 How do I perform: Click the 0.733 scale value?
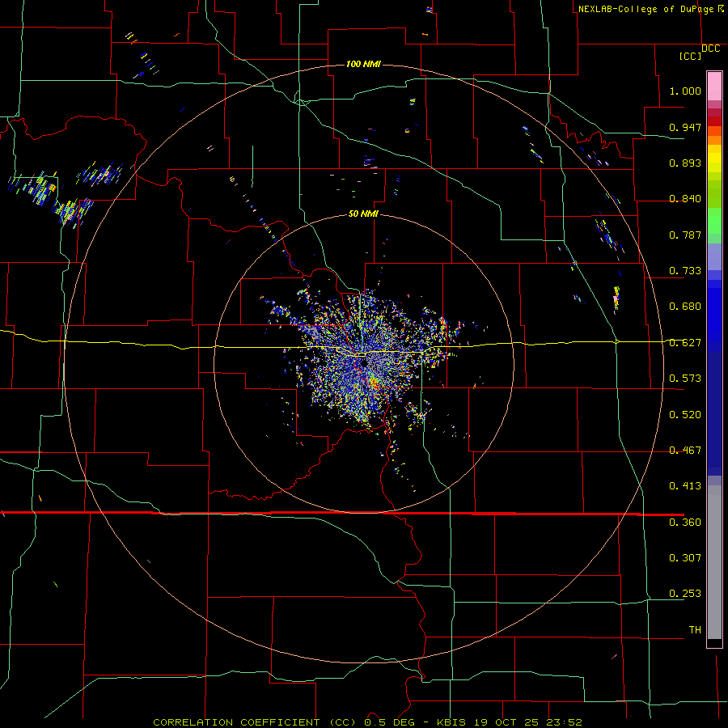(685, 271)
